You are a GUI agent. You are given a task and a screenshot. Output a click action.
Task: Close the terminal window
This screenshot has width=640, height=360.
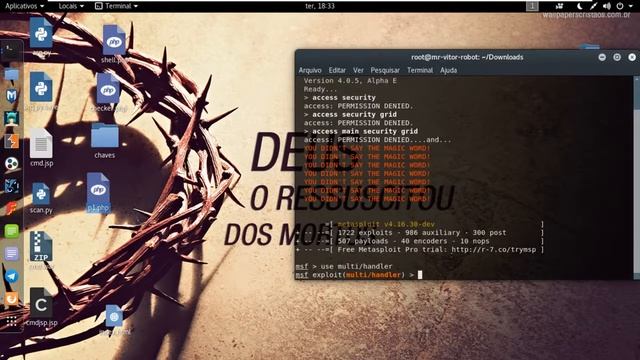tap(632, 57)
